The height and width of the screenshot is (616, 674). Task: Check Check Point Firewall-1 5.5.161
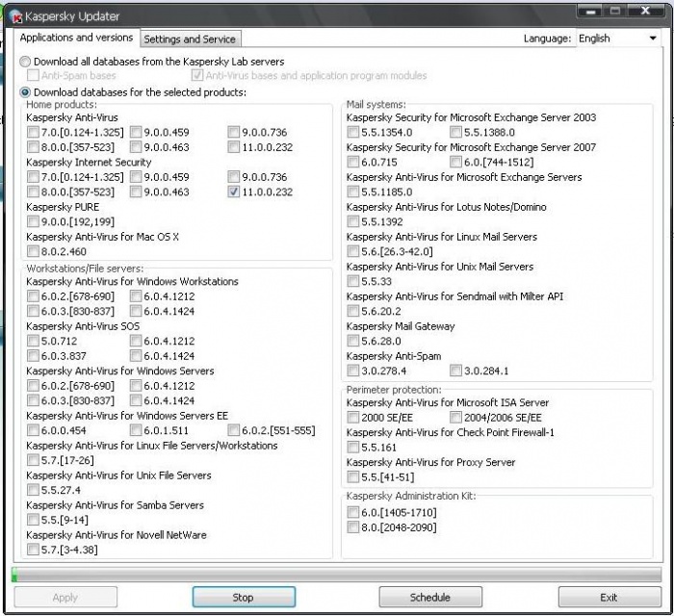pos(353,448)
